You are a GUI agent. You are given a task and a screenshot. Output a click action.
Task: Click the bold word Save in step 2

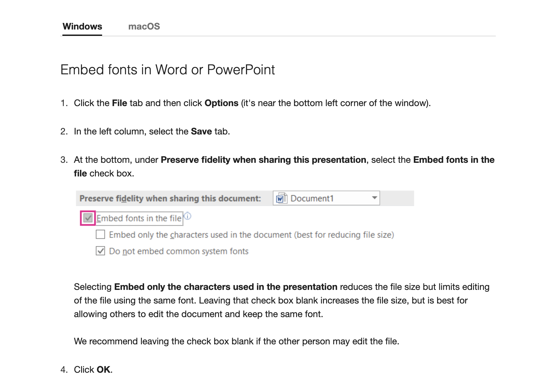pyautogui.click(x=201, y=131)
